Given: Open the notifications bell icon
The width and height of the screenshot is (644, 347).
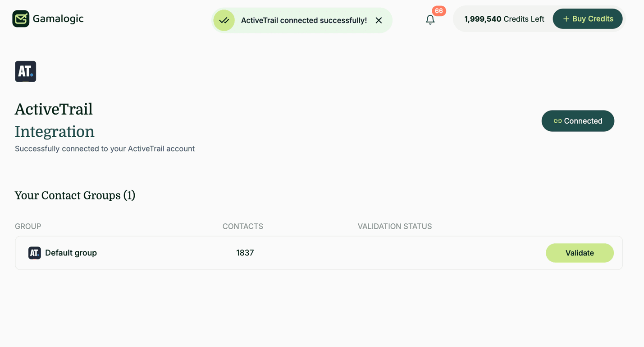Looking at the screenshot, I should tap(430, 19).
